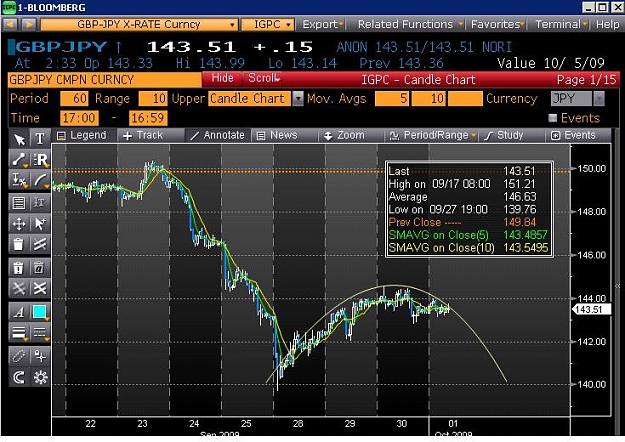Viewport: 625px width, 442px height.
Task: Click the lock with crosshair icon
Action: tap(40, 356)
